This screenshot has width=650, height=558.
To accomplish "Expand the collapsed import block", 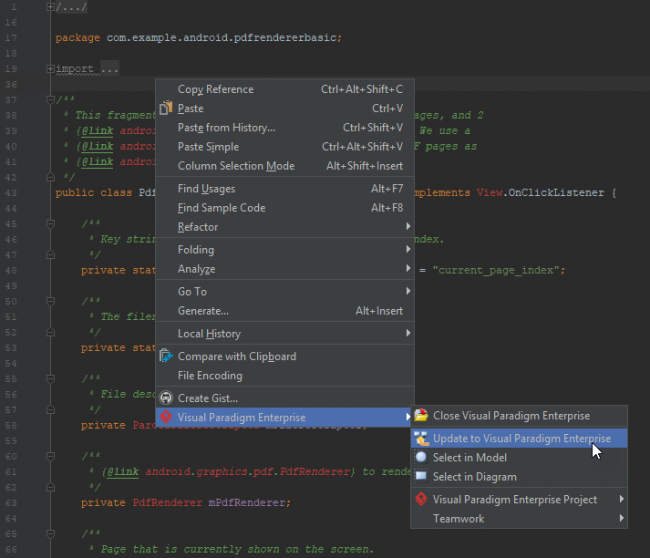I will [x=50, y=69].
